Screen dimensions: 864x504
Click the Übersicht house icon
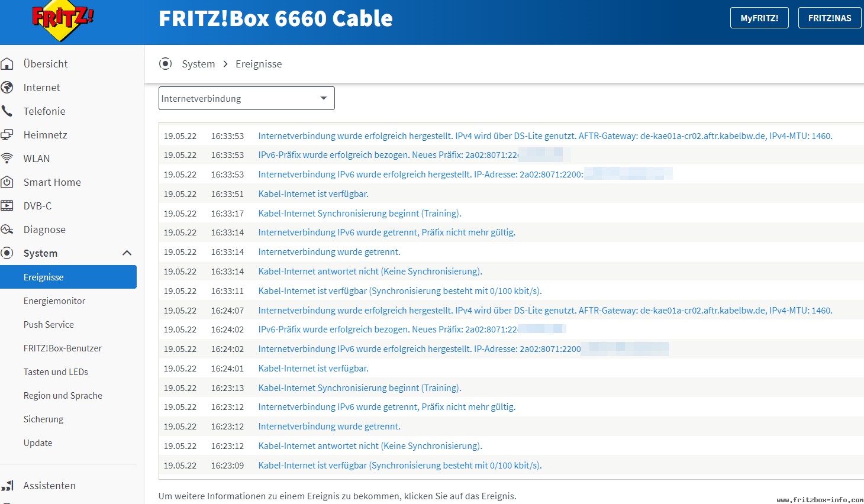pos(7,64)
